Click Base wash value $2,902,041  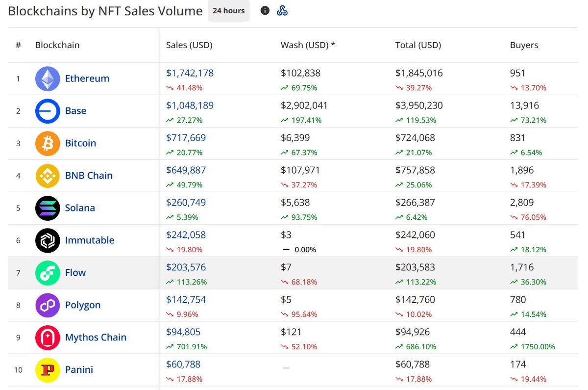pyautogui.click(x=304, y=105)
